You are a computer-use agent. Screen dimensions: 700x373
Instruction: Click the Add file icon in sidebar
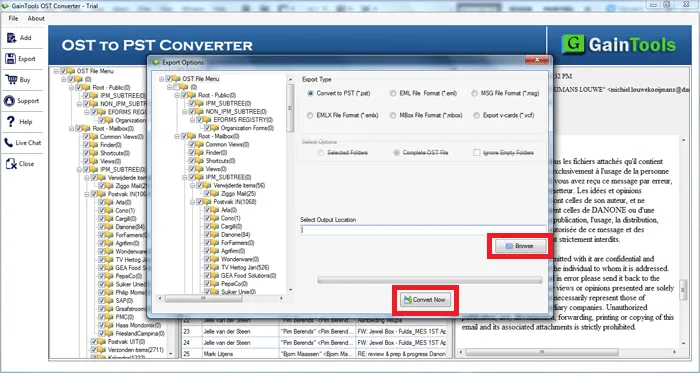[x=11, y=37]
